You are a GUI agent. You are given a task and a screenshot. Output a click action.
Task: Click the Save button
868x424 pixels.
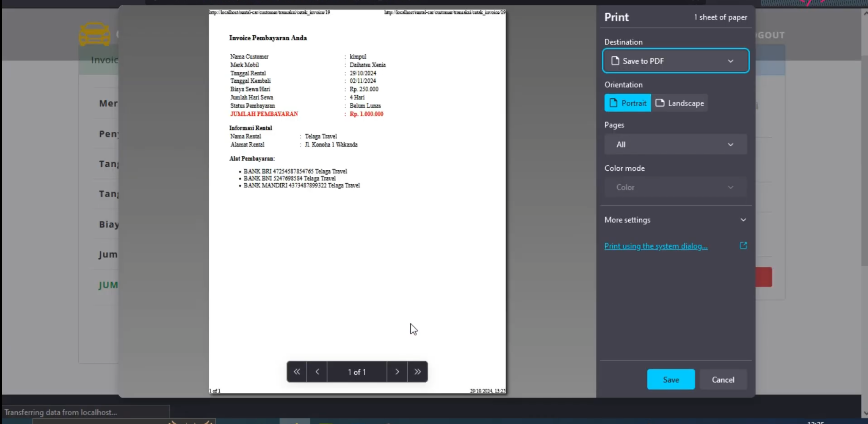(671, 379)
